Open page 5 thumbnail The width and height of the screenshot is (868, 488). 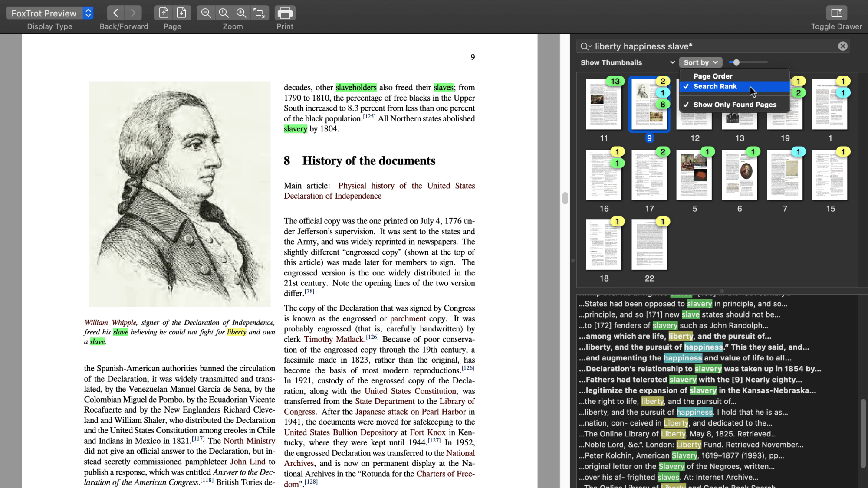(694, 175)
